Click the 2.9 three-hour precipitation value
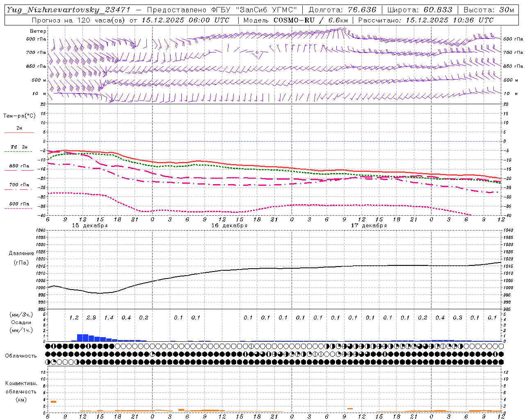The image size is (525, 420). [91, 318]
